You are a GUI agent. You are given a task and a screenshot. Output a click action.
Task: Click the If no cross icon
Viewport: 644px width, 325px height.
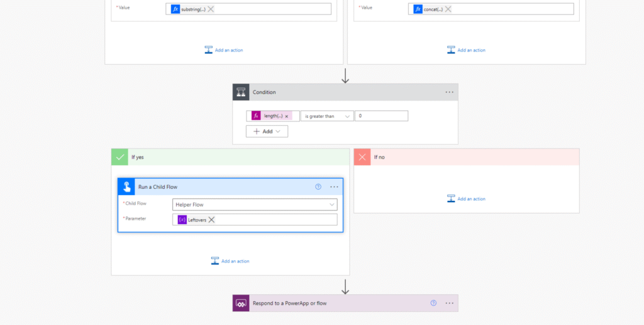pos(362,157)
